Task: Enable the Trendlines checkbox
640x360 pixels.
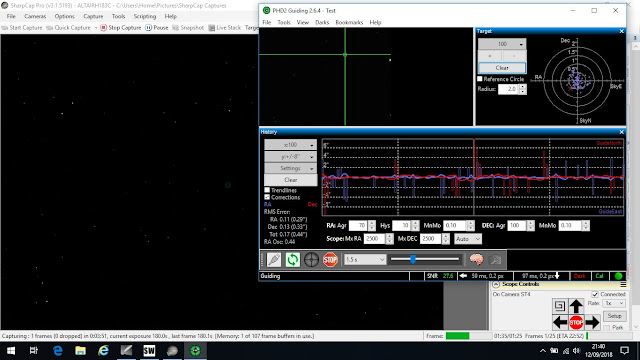Action: coord(267,190)
